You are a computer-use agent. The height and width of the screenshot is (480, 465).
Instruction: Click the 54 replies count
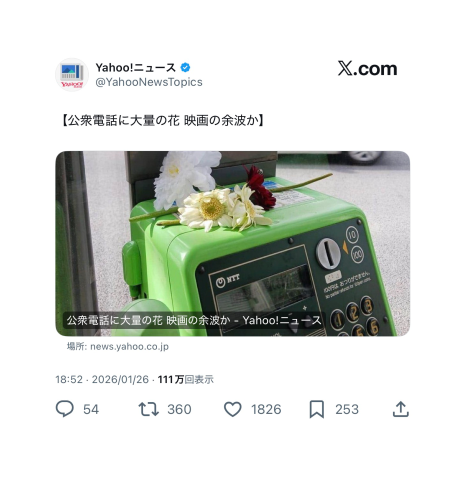click(x=91, y=409)
